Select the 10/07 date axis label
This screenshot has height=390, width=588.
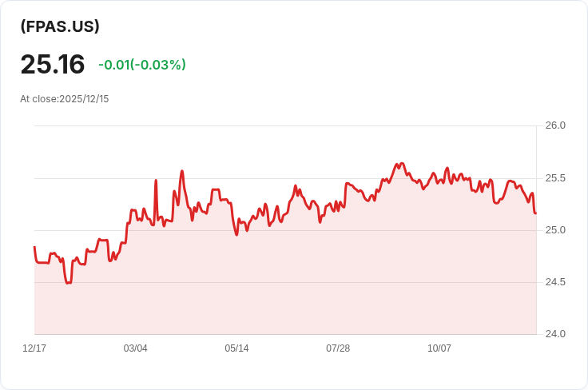pos(439,348)
